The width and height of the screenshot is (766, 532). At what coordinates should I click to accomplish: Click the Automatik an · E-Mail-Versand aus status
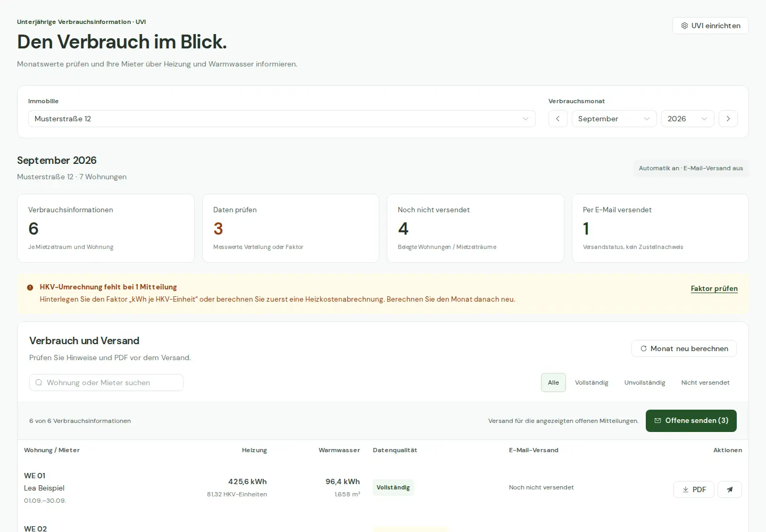[x=691, y=168]
